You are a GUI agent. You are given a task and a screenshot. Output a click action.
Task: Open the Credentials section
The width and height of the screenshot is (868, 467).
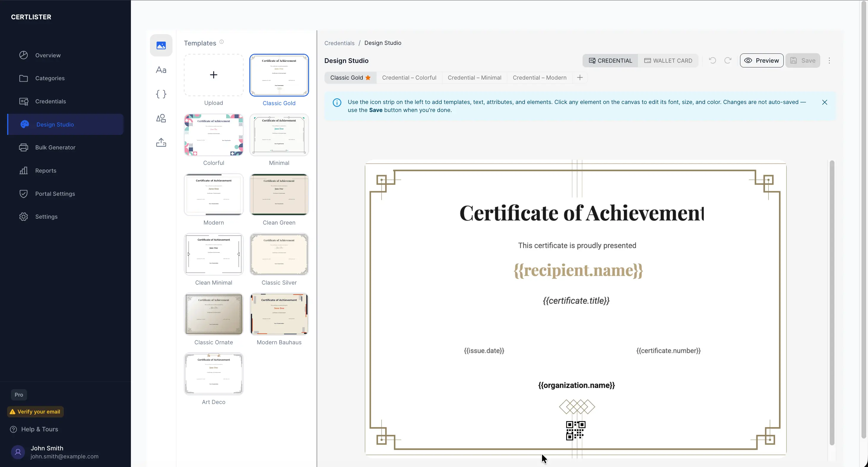(x=50, y=101)
